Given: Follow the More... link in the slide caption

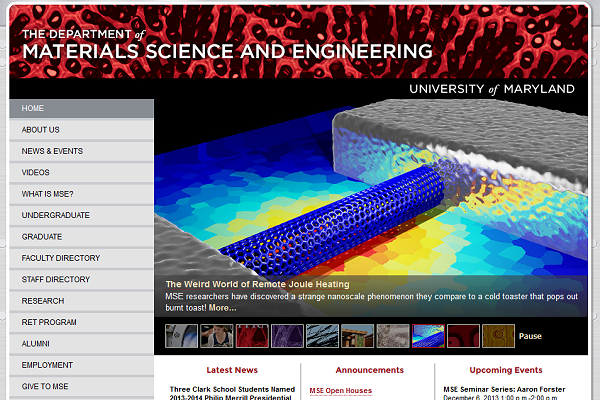Looking at the screenshot, I should [x=222, y=308].
